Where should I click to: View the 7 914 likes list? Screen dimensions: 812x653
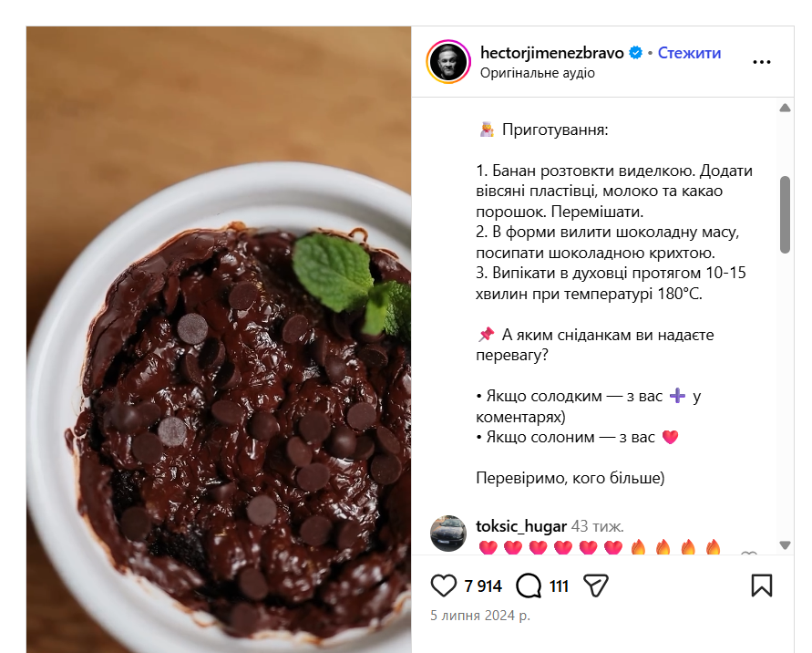[x=483, y=586]
